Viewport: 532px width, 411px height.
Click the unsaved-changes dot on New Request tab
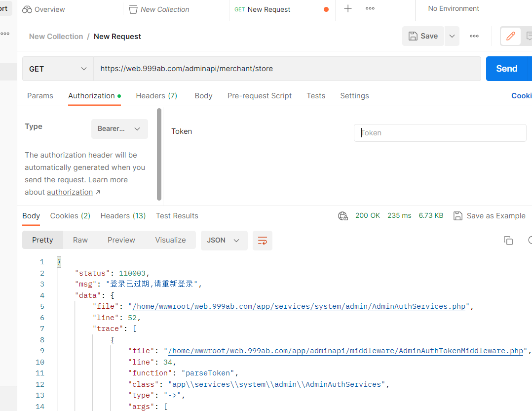326,9
